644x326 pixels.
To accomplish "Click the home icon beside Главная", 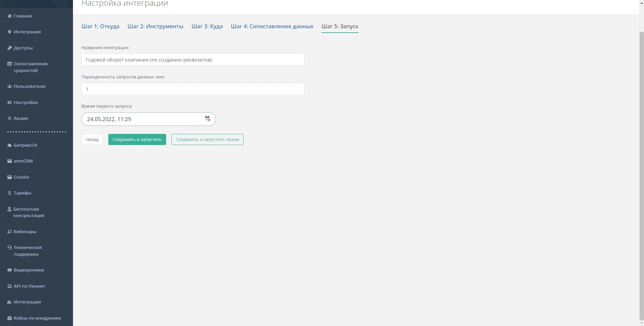I will [x=9, y=16].
